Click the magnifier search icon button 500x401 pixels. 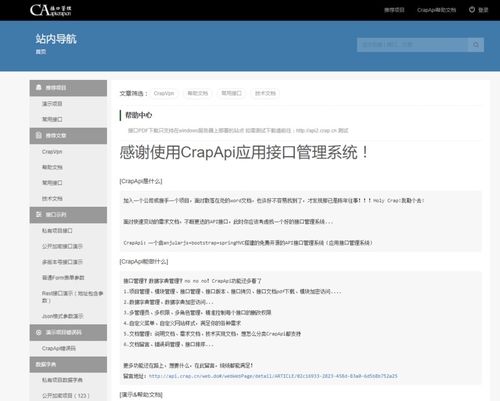pos(476,45)
